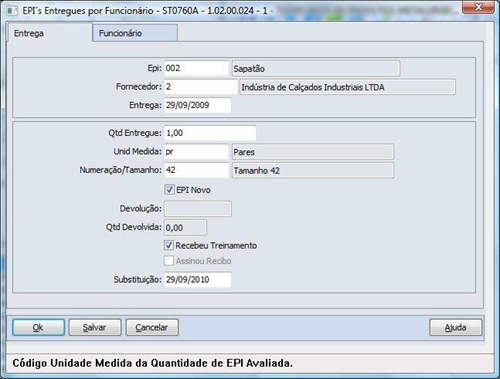The width and height of the screenshot is (500, 379).
Task: Click the Qtd Entregue field
Action: 210,133
